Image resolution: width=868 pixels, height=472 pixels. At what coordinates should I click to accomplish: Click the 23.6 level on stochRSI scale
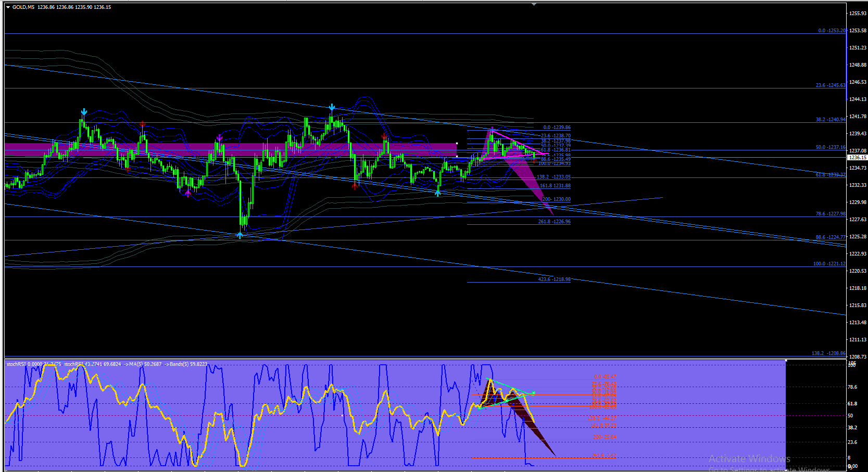pyautogui.click(x=852, y=442)
